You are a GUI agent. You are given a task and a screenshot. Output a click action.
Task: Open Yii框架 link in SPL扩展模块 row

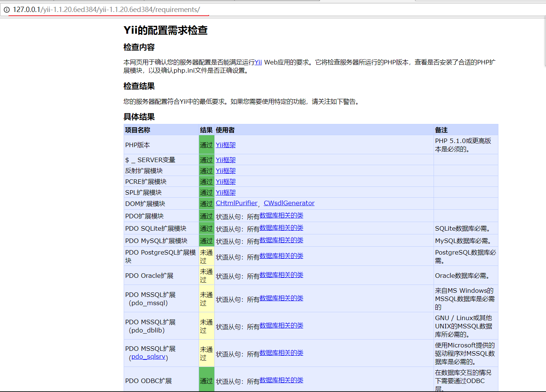pyautogui.click(x=226, y=192)
